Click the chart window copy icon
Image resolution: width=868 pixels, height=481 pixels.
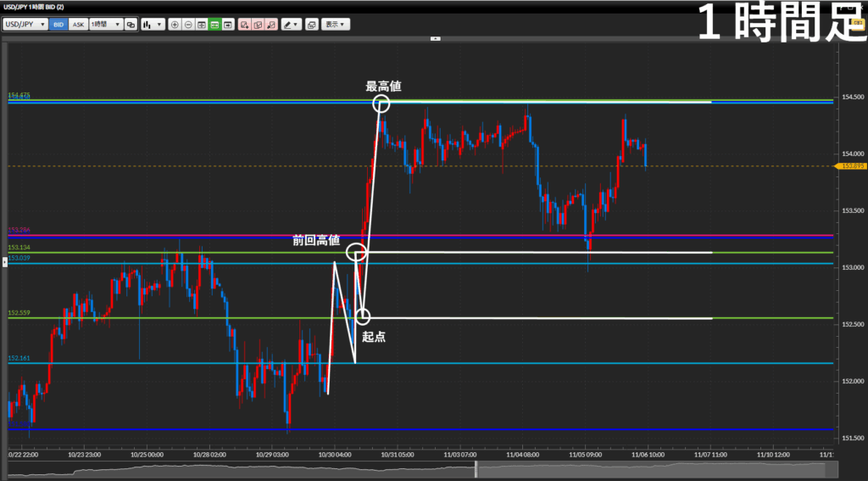(312, 25)
